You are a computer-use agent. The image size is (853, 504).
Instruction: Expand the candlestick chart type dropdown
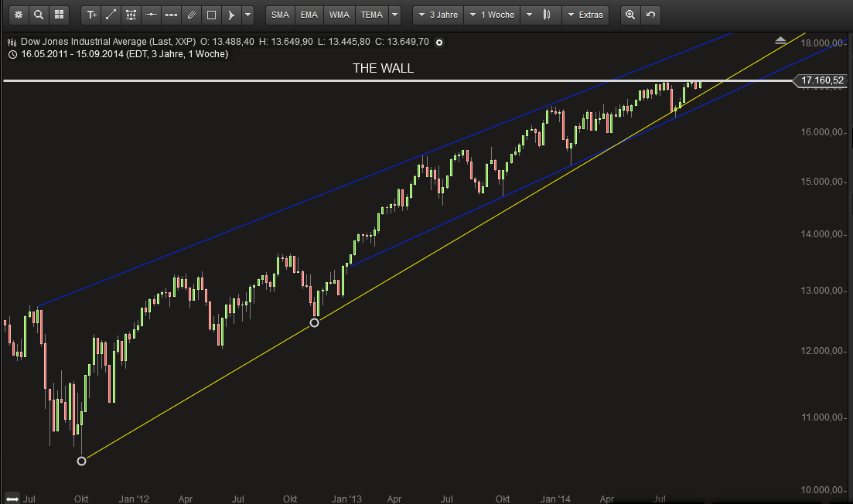[x=529, y=15]
